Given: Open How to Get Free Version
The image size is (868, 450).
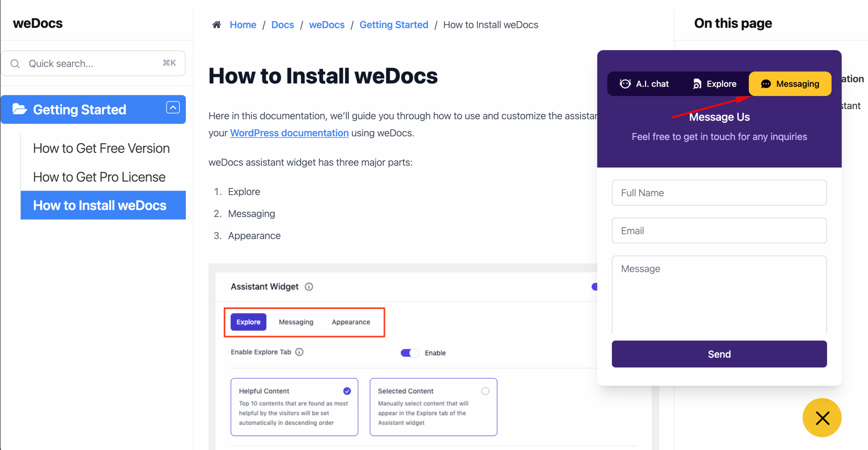Looking at the screenshot, I should (101, 149).
